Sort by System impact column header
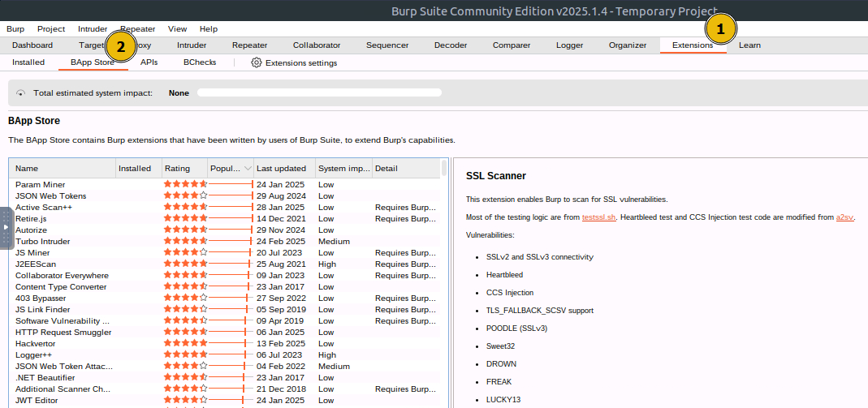The height and width of the screenshot is (408, 868). [344, 169]
